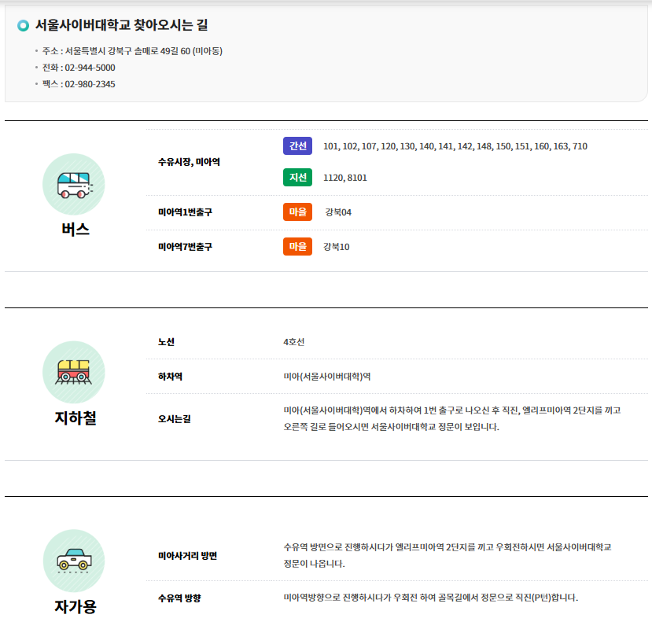This screenshot has width=652, height=644.
Task: Click the 미아(서울사이버대학)역 station name
Action: [x=327, y=377]
